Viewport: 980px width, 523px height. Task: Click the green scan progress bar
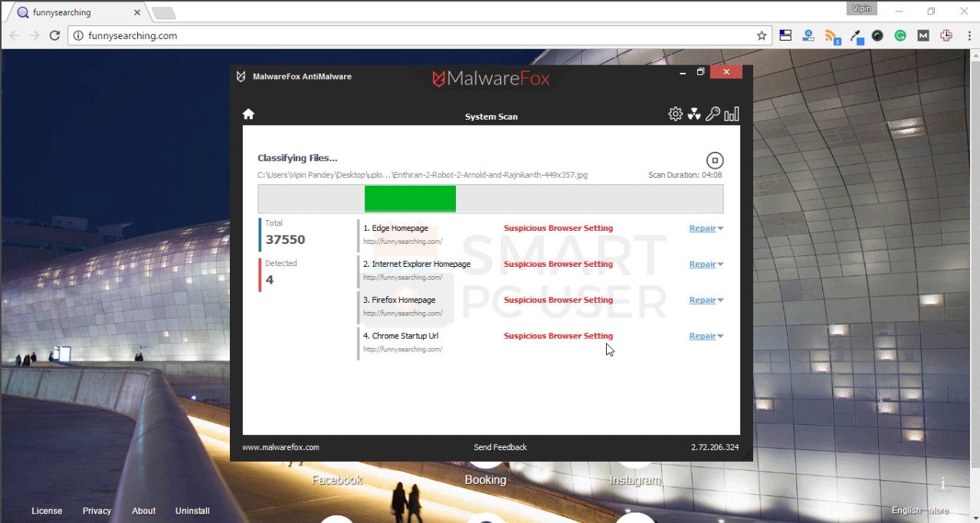(x=410, y=199)
